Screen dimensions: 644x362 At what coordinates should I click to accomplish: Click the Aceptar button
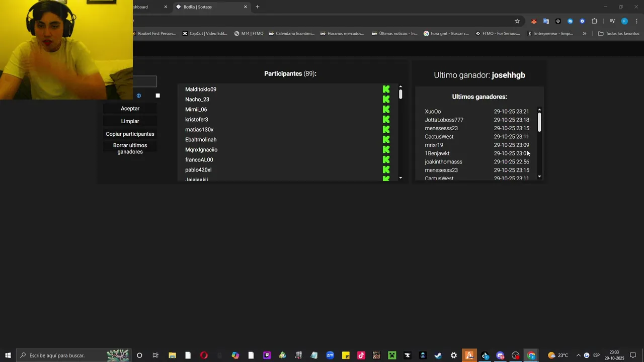coord(130,109)
